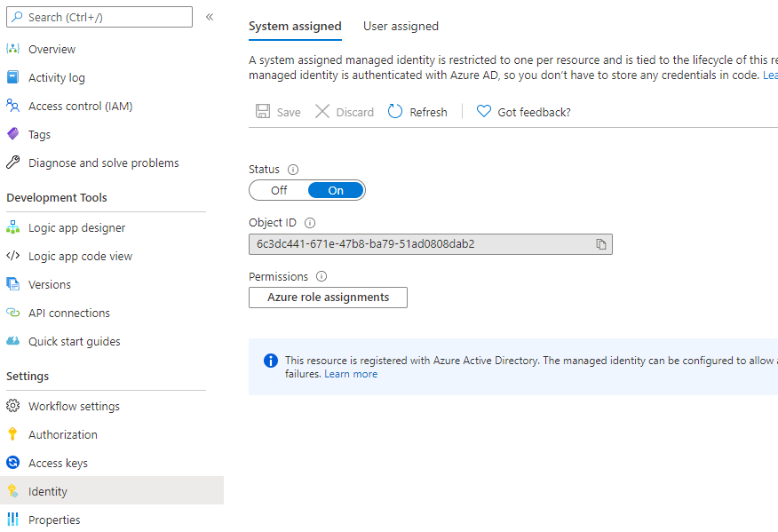Follow the Learn more link

tap(351, 374)
